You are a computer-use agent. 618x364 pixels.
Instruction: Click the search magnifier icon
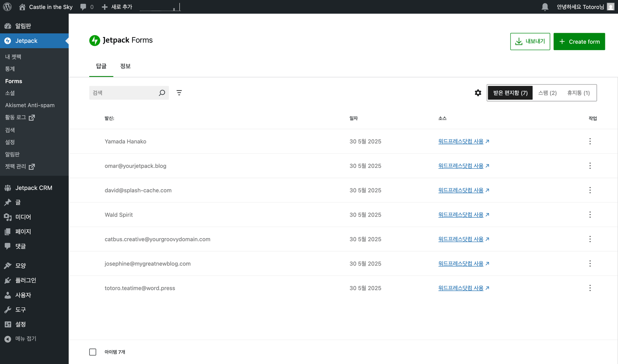[x=162, y=93]
